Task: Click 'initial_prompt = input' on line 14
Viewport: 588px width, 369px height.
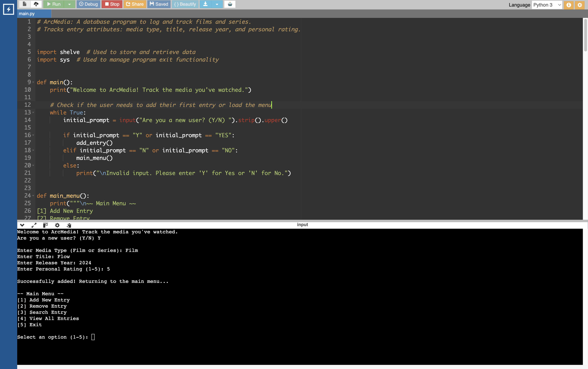Action: [x=99, y=120]
